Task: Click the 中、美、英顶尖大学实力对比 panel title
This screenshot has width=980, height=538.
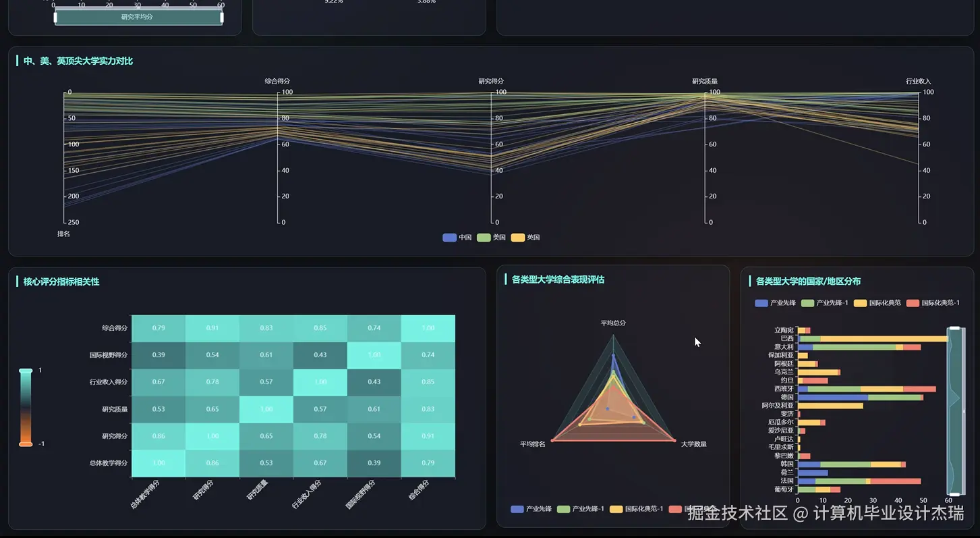Action: tap(78, 61)
